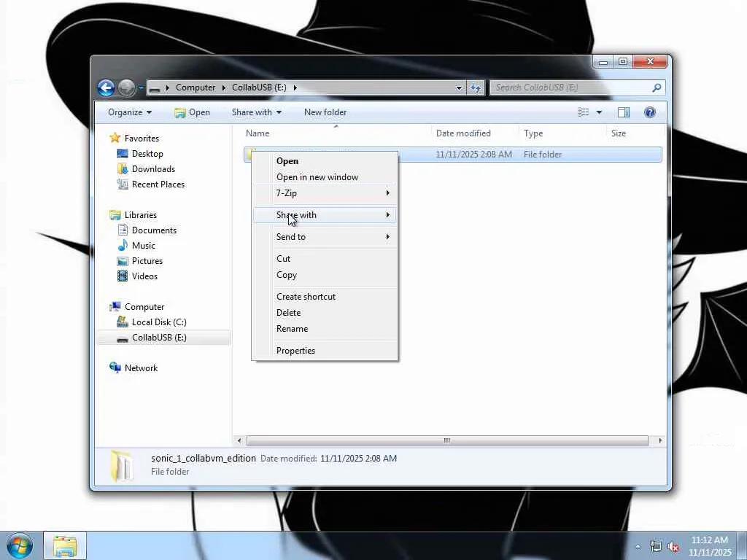Image resolution: width=747 pixels, height=560 pixels.
Task: Click New folder button
Action: click(325, 112)
